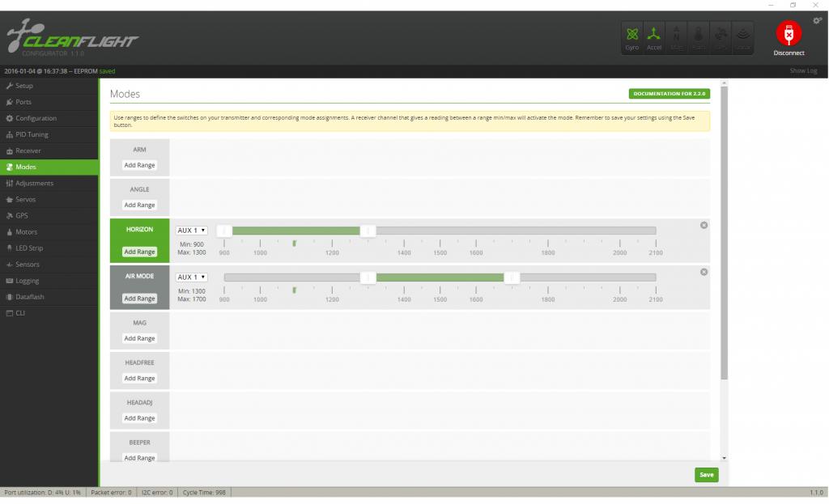Switch to the CLI tab
This screenshot has height=504, width=829.
(x=20, y=313)
